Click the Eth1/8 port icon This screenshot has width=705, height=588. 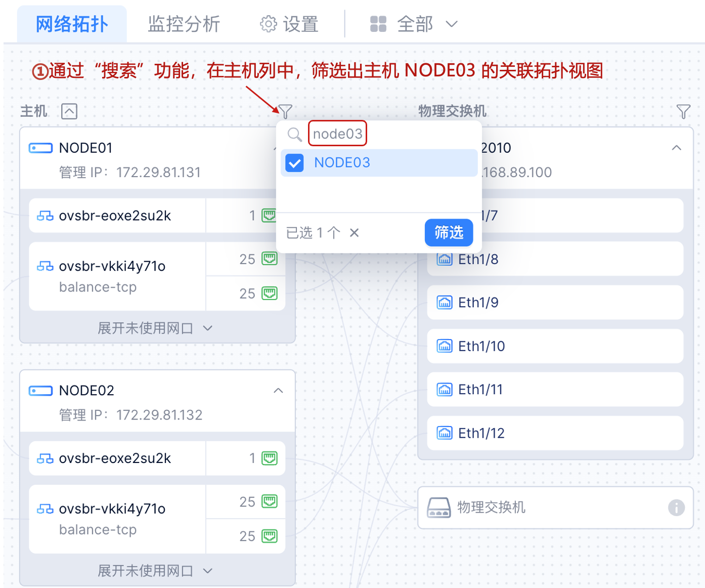click(445, 259)
